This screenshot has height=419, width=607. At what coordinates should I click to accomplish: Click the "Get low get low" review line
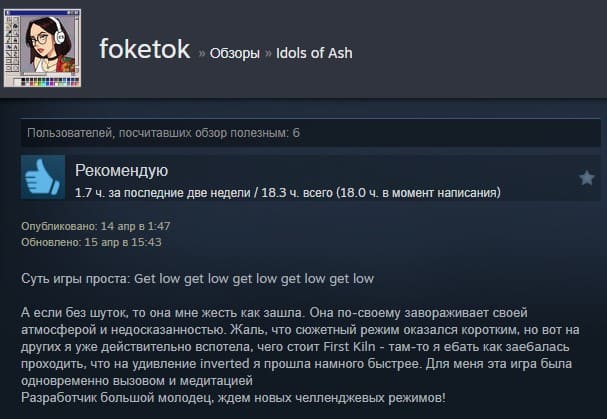[197, 278]
